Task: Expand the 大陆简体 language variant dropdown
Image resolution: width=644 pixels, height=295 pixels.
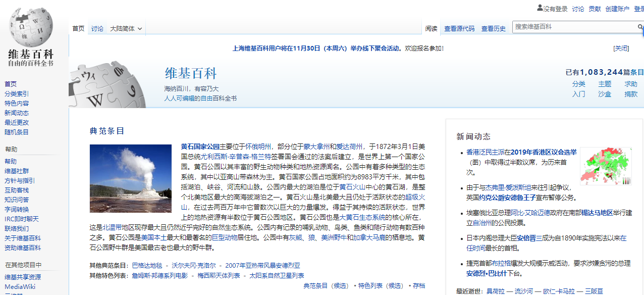Action: [126, 29]
